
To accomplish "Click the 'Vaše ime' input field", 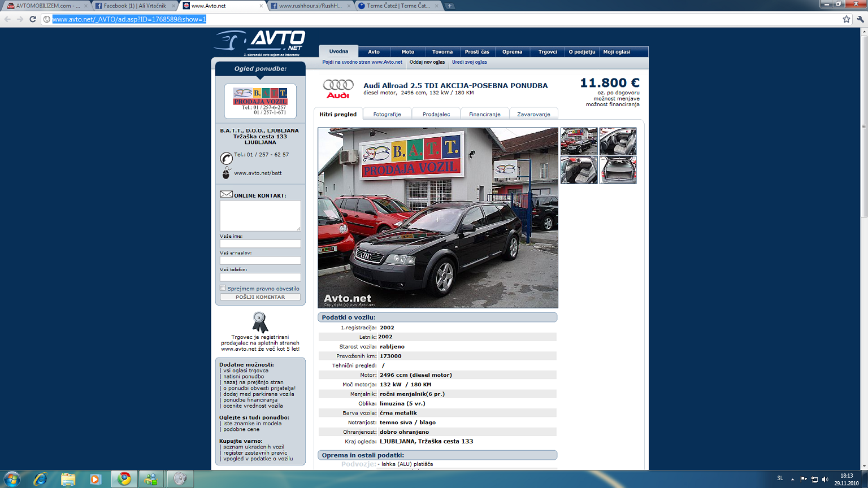I will tap(260, 243).
